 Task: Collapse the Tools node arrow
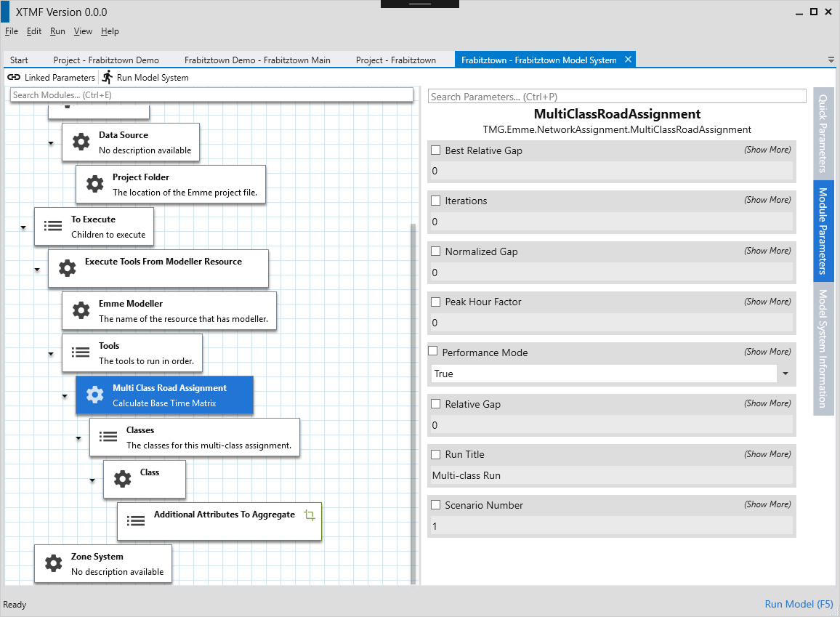[x=51, y=354]
